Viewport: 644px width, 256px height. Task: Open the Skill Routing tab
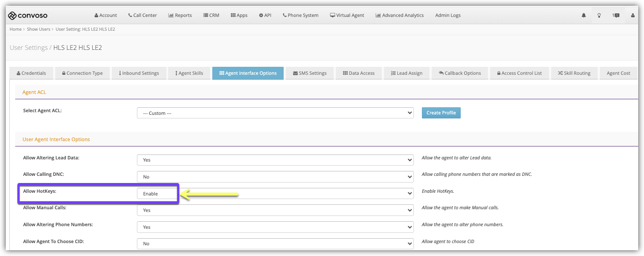[x=574, y=73]
